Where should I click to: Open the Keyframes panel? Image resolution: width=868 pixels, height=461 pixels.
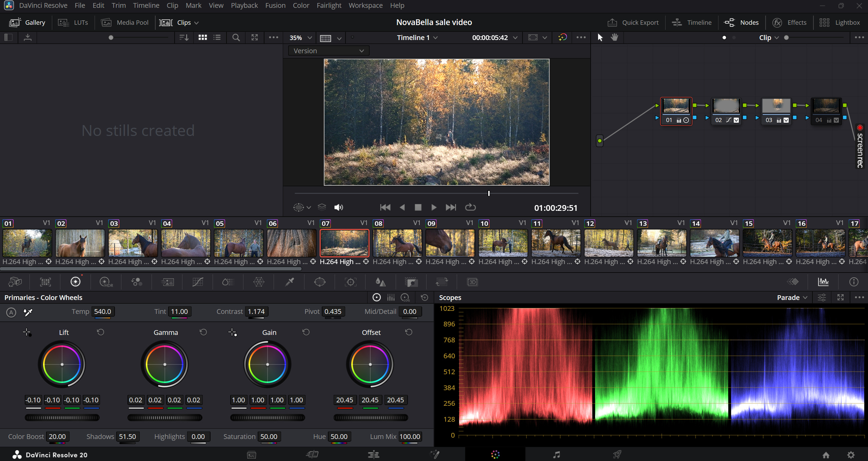(793, 282)
